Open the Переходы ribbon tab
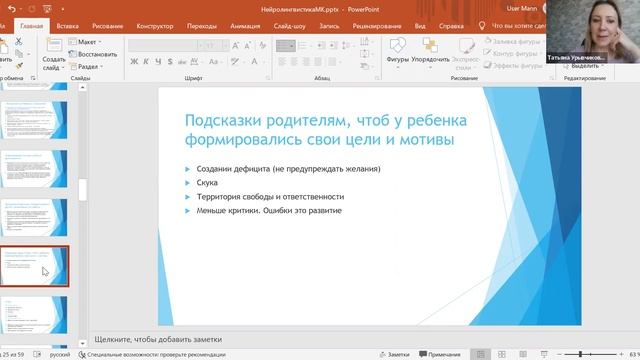The height and width of the screenshot is (360, 640). click(202, 26)
